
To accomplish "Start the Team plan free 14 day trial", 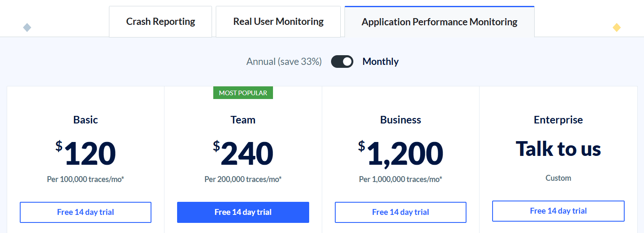I will coord(243,212).
